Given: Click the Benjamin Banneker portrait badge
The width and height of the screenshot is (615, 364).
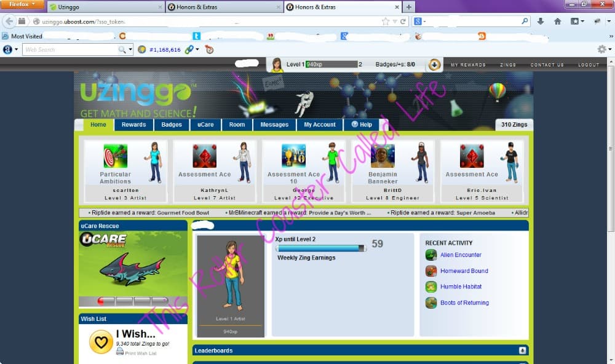Looking at the screenshot, I should (x=383, y=156).
